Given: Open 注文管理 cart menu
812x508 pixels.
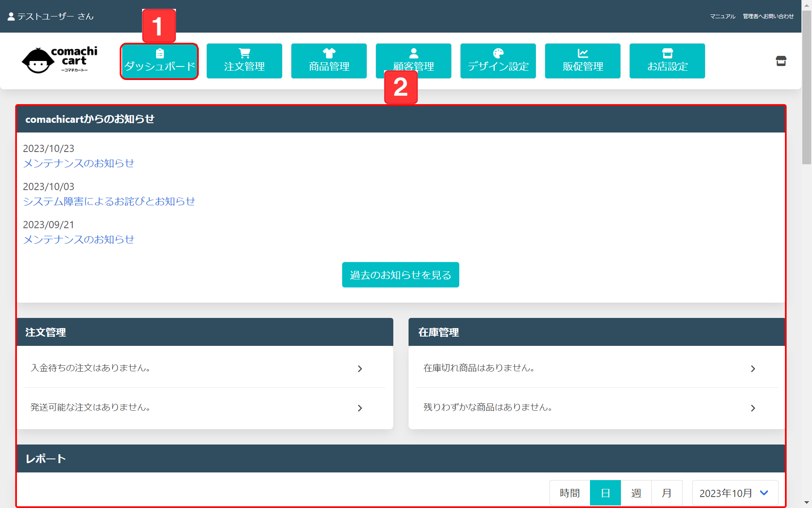Looking at the screenshot, I should click(244, 61).
